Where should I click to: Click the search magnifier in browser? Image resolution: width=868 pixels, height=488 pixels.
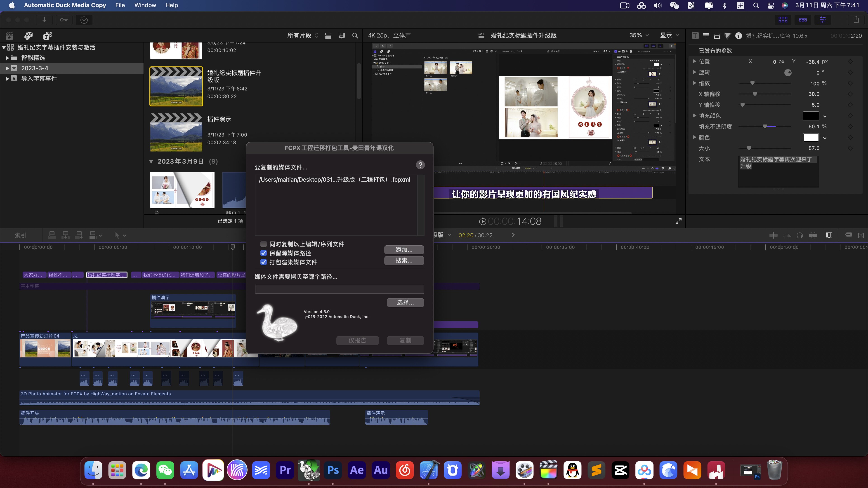tap(355, 36)
